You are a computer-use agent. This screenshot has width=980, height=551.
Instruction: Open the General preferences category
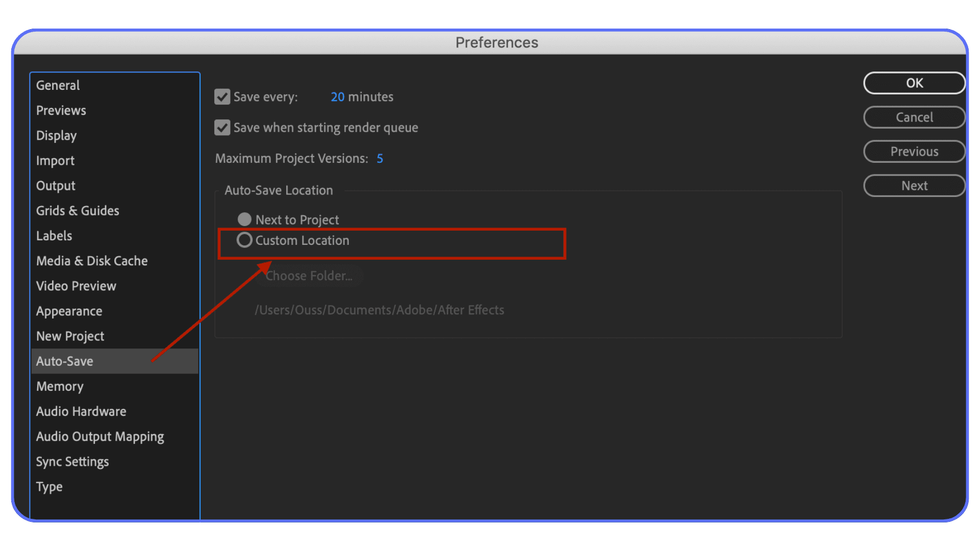click(58, 85)
